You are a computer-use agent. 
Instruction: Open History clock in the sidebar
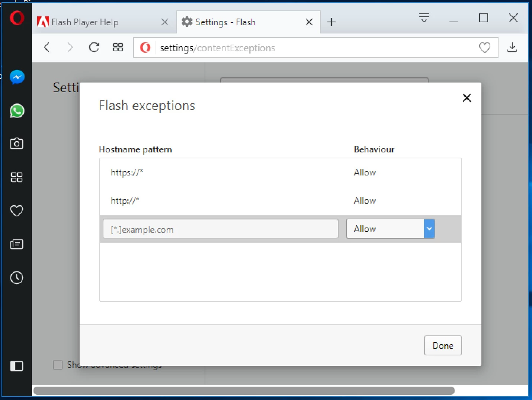point(17,278)
